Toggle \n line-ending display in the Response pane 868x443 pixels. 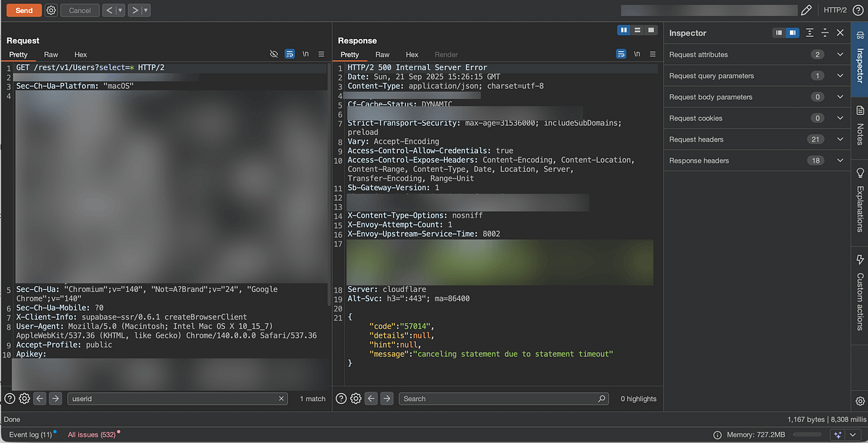(x=637, y=53)
